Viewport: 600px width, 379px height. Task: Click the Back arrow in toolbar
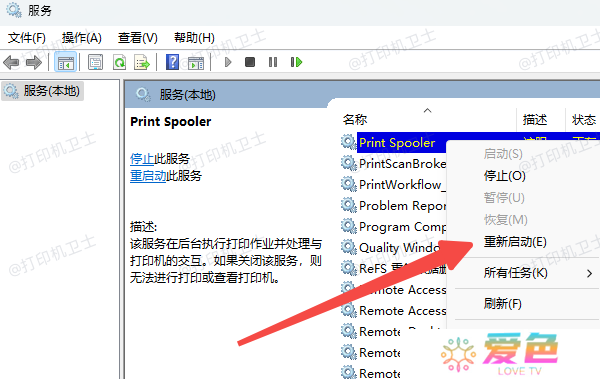(x=11, y=62)
